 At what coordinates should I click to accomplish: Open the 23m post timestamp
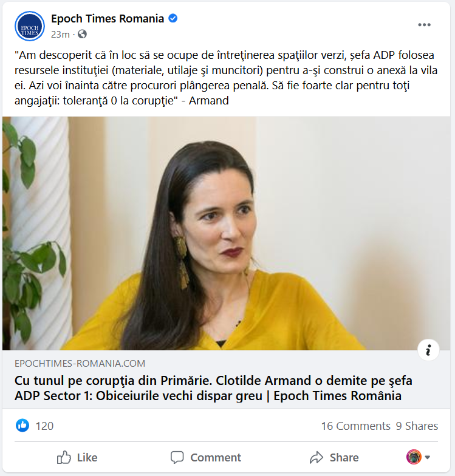pyautogui.click(x=60, y=34)
